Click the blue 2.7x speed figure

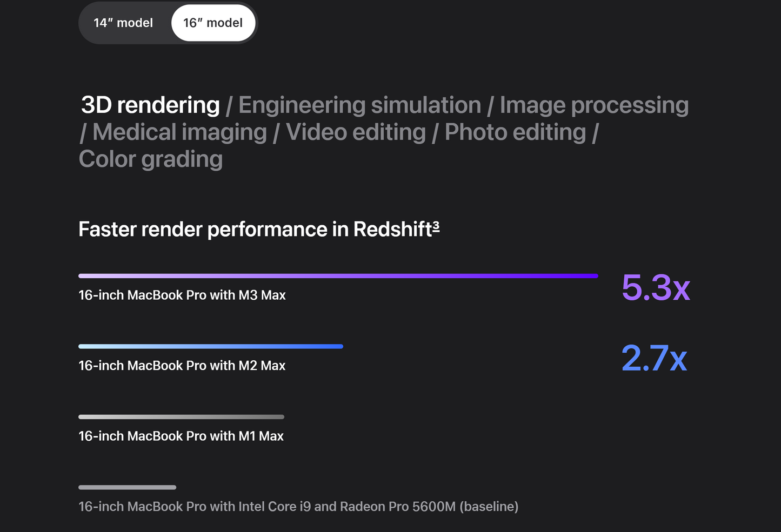click(x=654, y=358)
